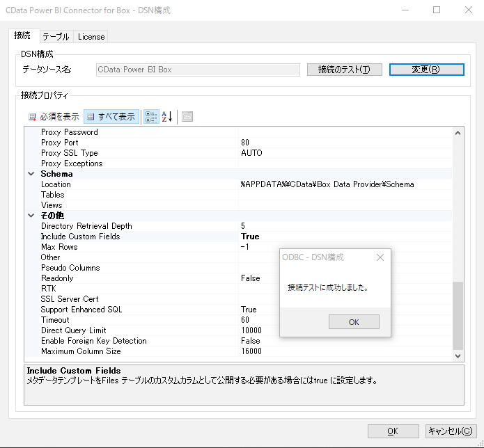Select the すべて表示 show-all toggle
This screenshot has width=484, height=448.
pyautogui.click(x=111, y=117)
